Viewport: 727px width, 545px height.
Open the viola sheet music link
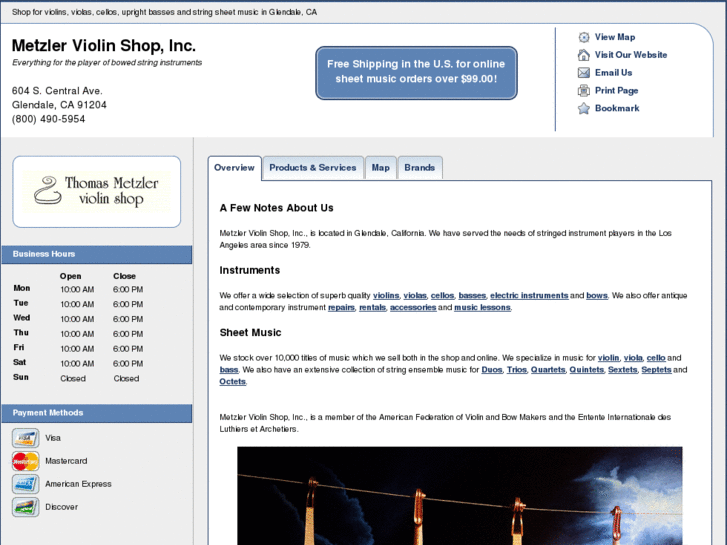point(633,358)
